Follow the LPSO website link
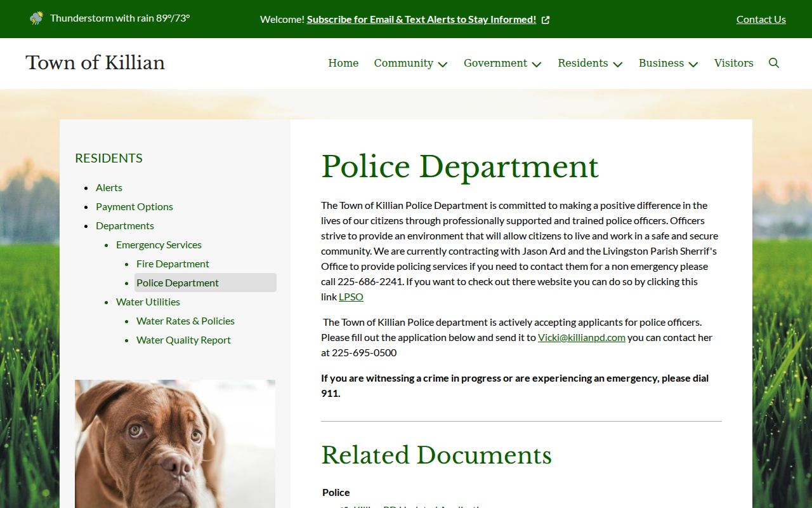This screenshot has height=508, width=812. 351,297
